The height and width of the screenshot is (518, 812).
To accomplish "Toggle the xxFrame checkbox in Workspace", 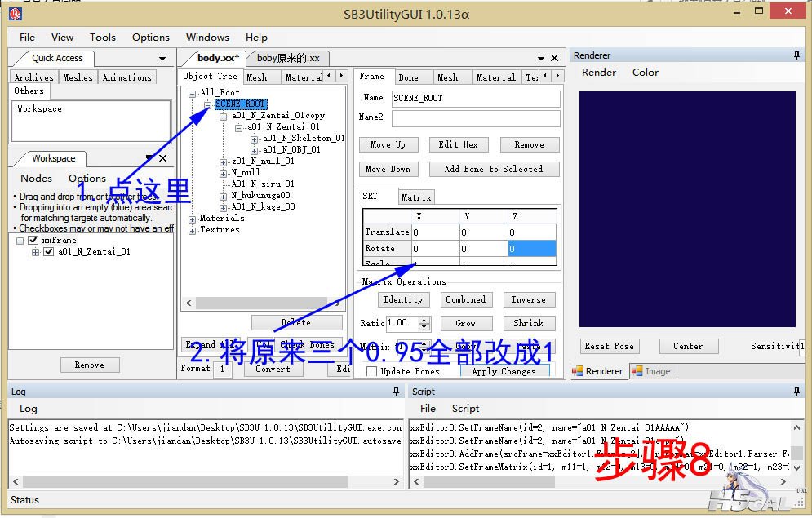I will pos(33,240).
